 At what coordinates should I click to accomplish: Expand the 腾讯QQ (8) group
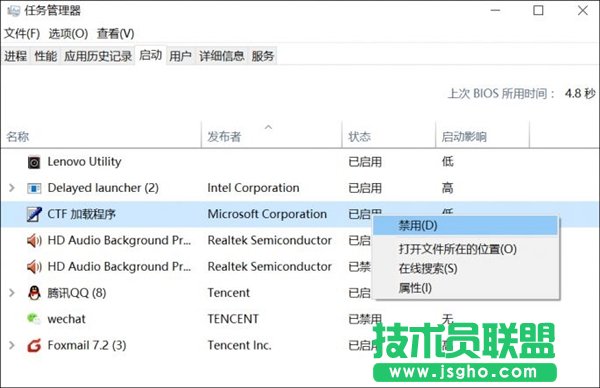pos(12,293)
